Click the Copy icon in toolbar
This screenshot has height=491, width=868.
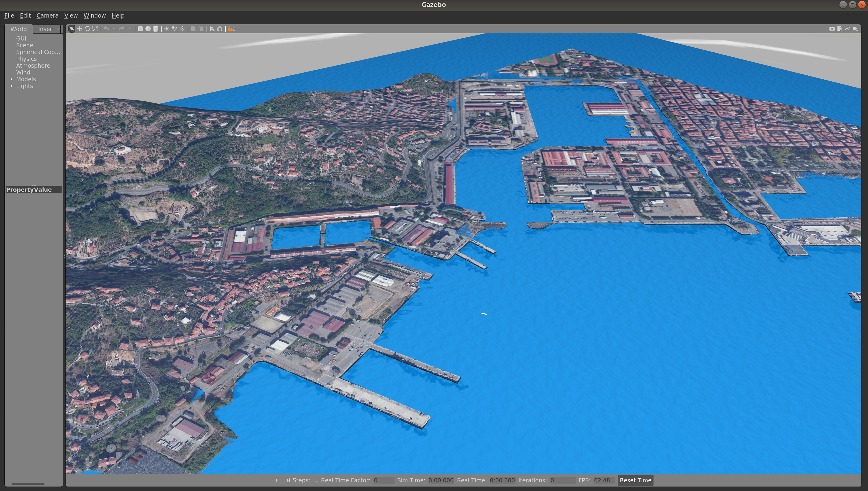[193, 29]
